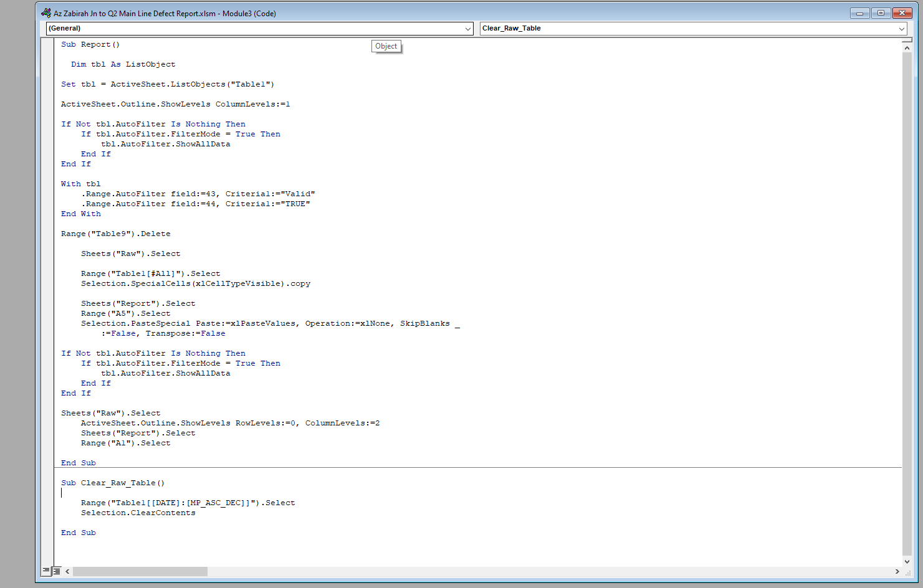Click the title bar of the Module3 window
Screen dimensions: 923x588
374,12
